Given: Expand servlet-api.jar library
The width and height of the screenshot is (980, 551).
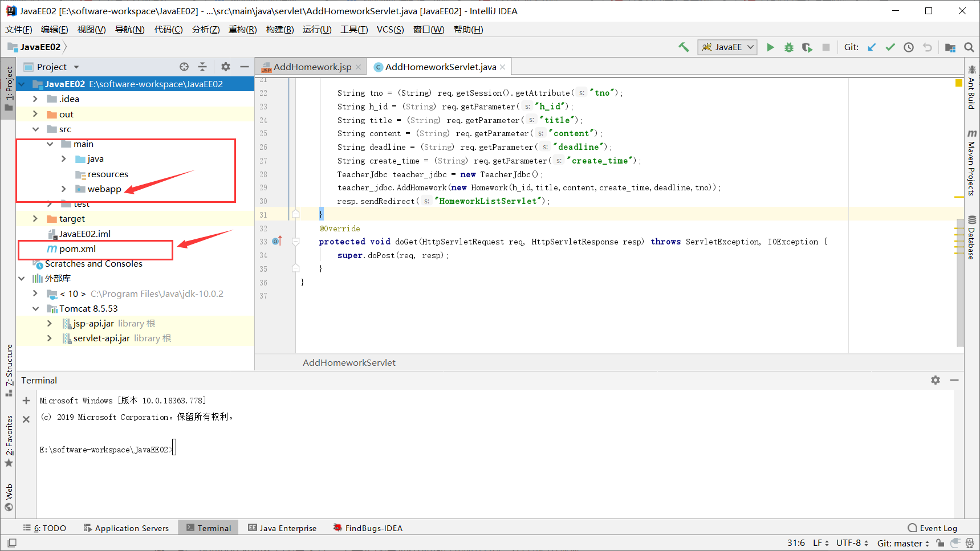Looking at the screenshot, I should pyautogui.click(x=50, y=338).
